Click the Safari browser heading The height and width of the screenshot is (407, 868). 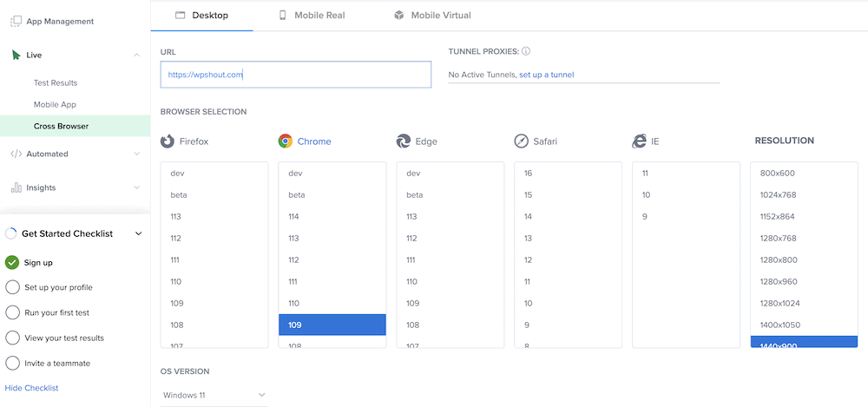point(545,141)
